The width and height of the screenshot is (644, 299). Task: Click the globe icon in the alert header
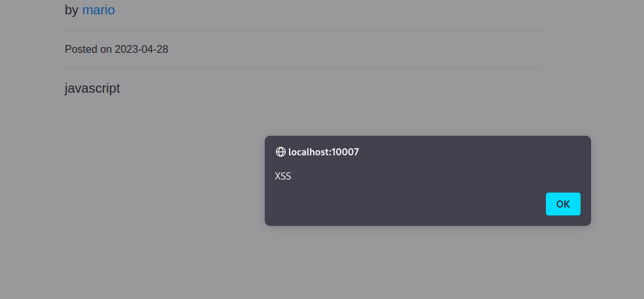[280, 151]
